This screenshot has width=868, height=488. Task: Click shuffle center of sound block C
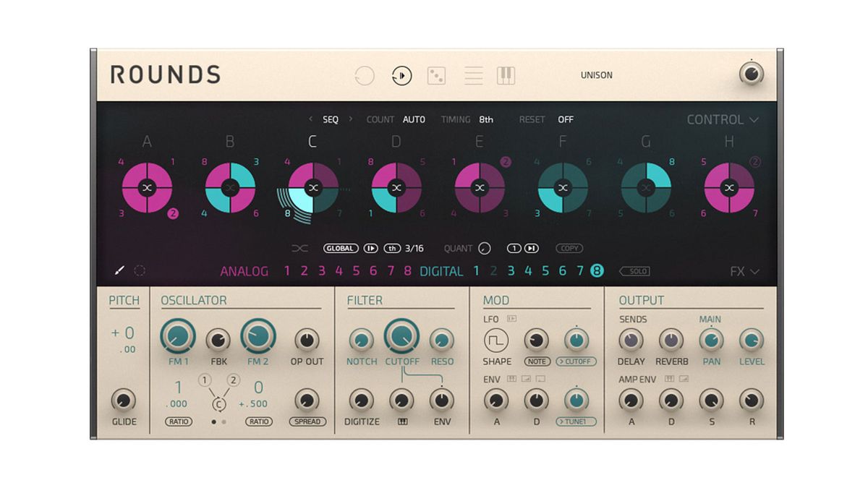[313, 188]
